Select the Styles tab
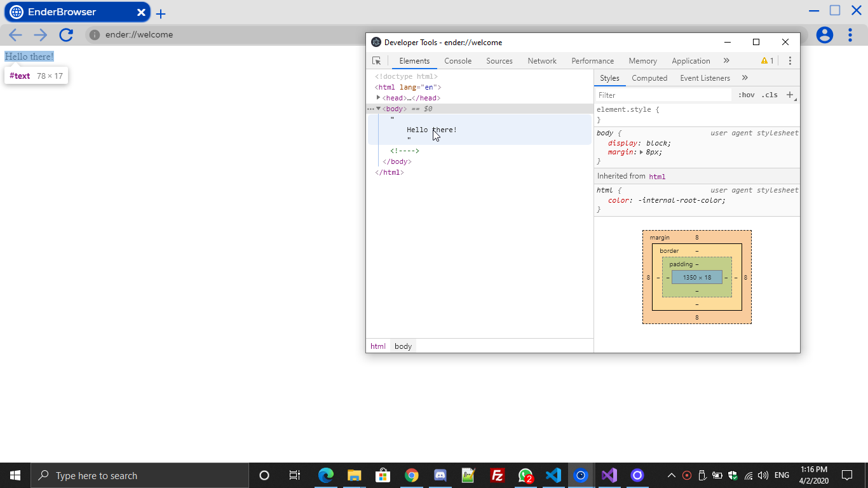 [609, 78]
